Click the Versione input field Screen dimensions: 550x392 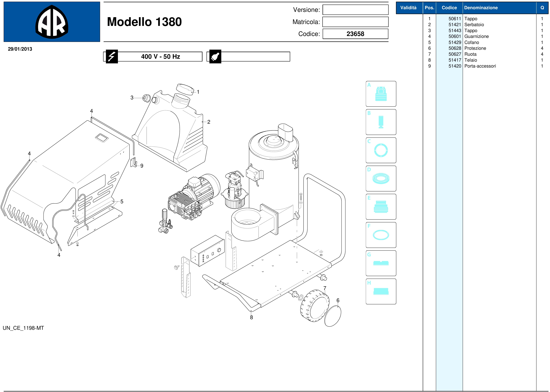pyautogui.click(x=355, y=10)
